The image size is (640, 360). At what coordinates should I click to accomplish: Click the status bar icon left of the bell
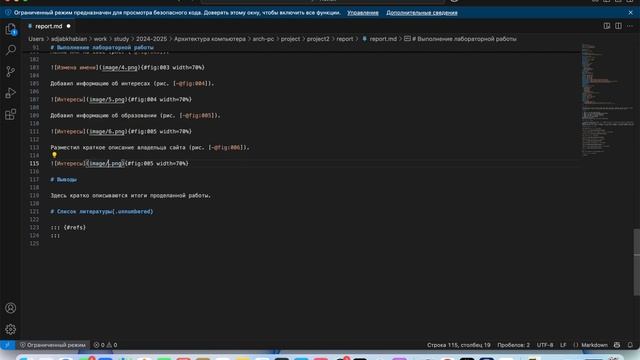617,345
